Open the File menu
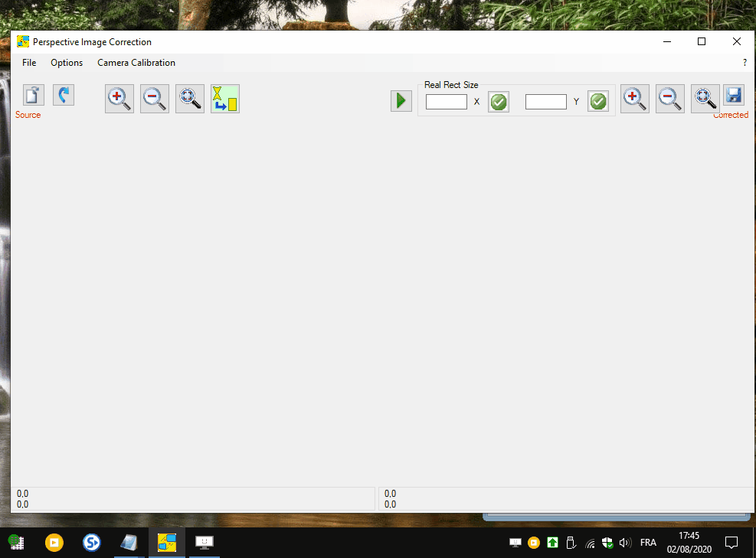The width and height of the screenshot is (756, 558). 29,63
